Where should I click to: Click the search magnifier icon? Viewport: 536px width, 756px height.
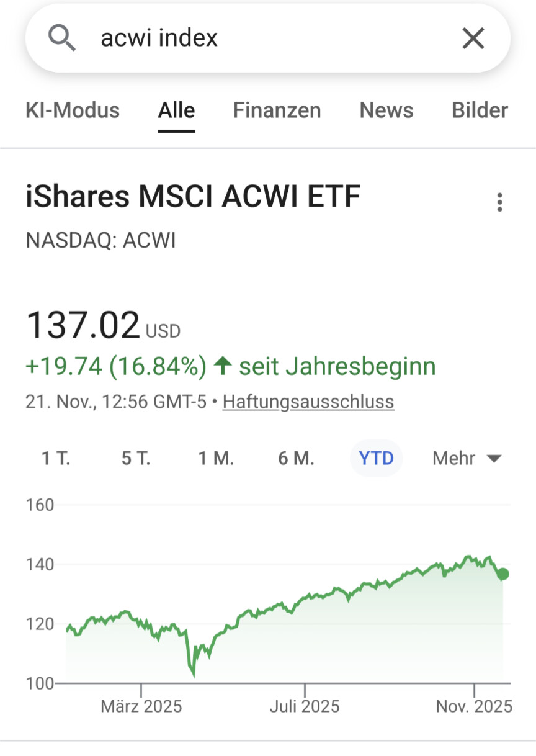pos(61,38)
